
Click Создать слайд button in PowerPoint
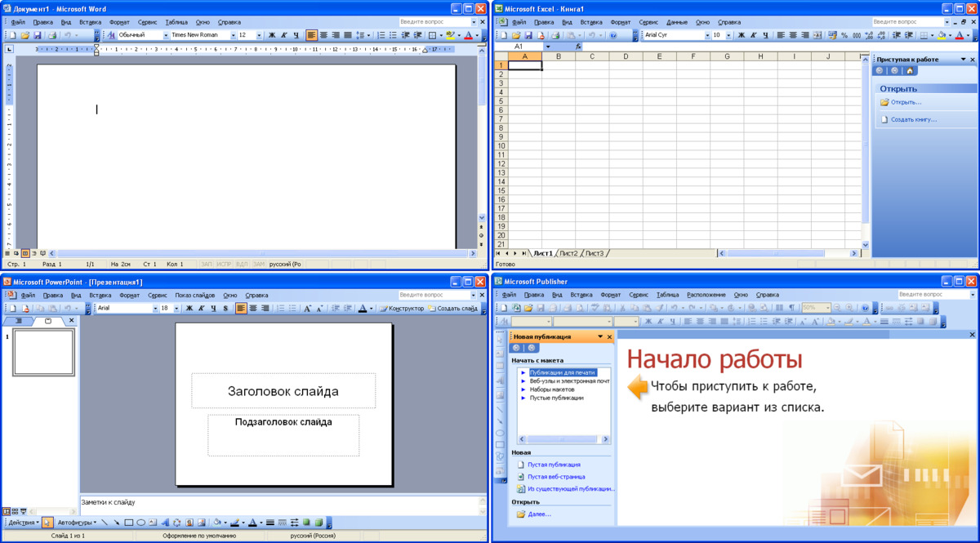tap(452, 309)
